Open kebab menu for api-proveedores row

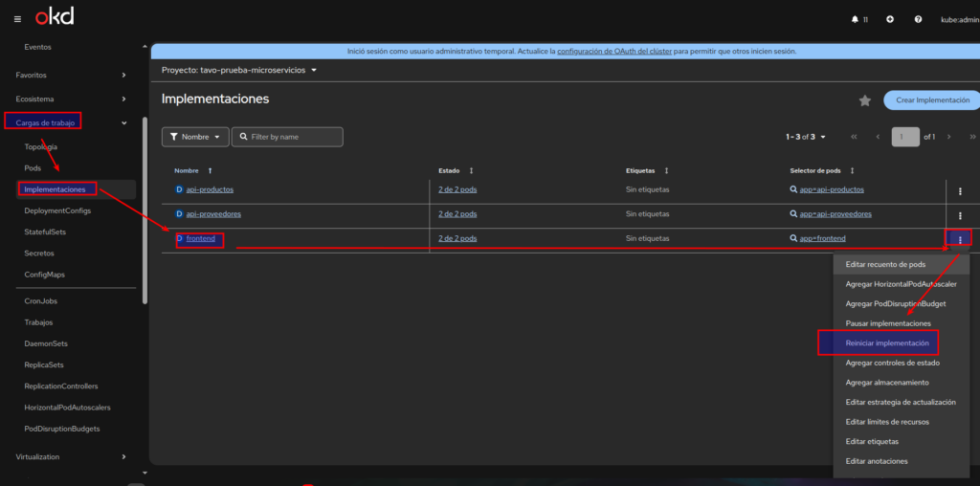pos(960,215)
